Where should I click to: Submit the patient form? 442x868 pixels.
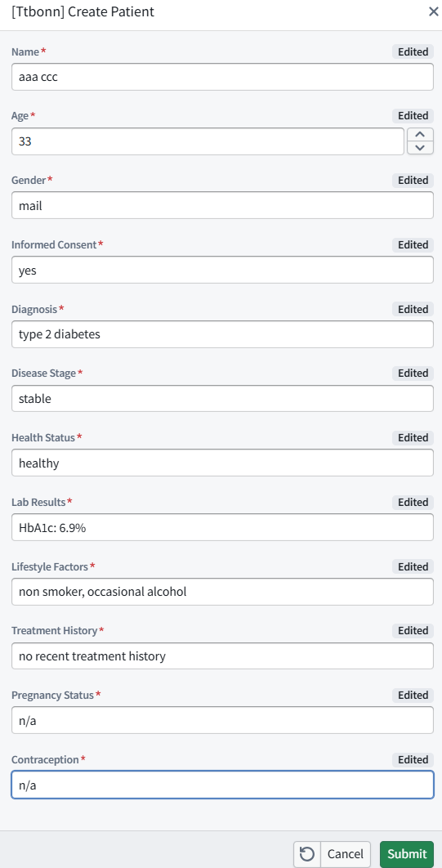coord(407,853)
